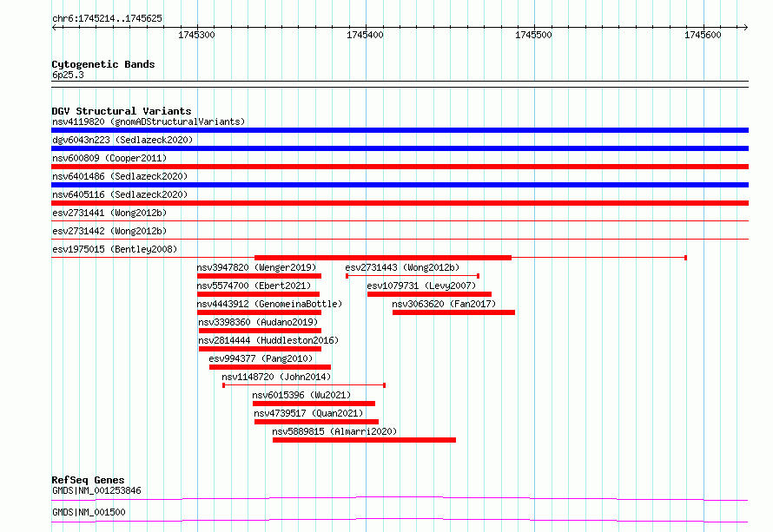Click the red bar under nsv3947820 (Wenger2019)
This screenshot has height=532, width=773.
[260, 276]
